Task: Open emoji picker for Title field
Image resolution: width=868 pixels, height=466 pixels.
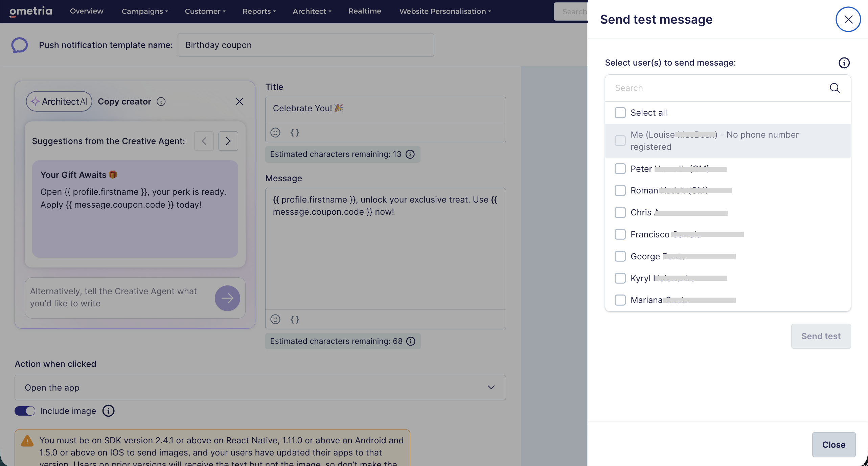Action: click(275, 133)
